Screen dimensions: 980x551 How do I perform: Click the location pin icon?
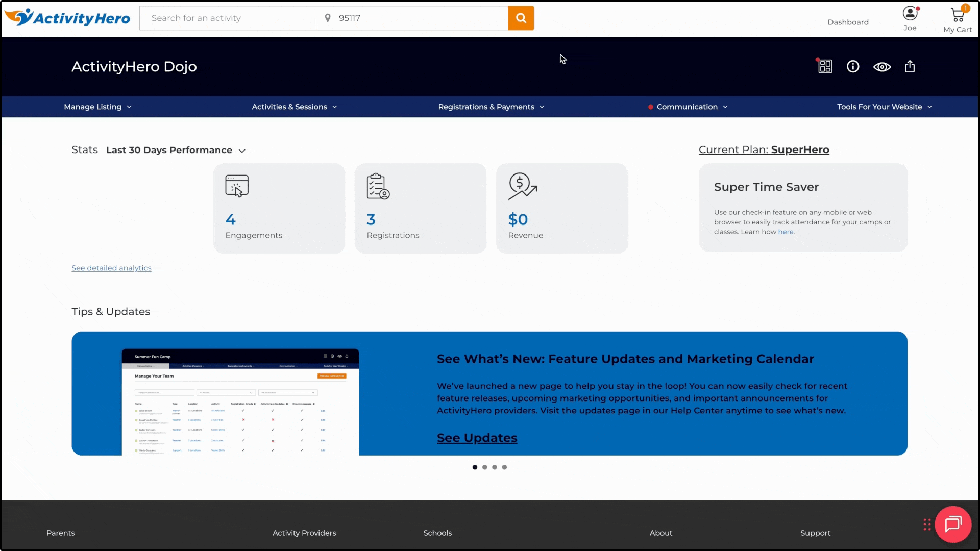pyautogui.click(x=328, y=18)
